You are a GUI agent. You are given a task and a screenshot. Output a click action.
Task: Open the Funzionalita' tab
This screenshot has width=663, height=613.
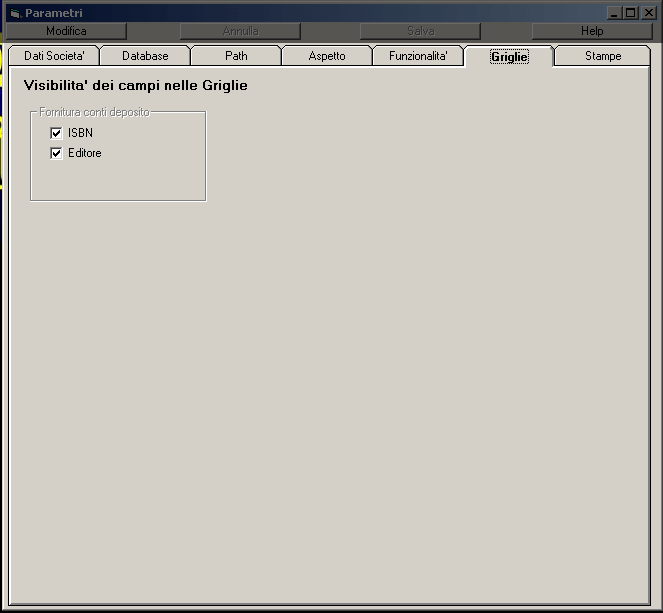coord(418,56)
